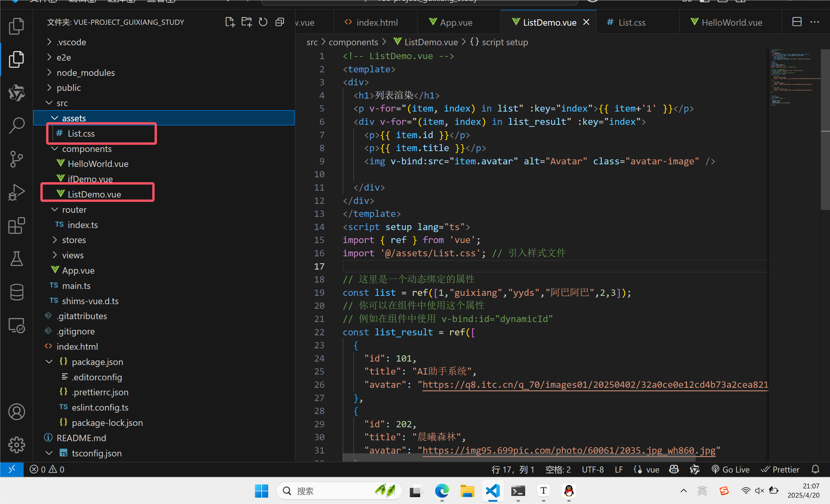The height and width of the screenshot is (504, 830).
Task: Click the split editor layout icon
Action: [797, 22]
